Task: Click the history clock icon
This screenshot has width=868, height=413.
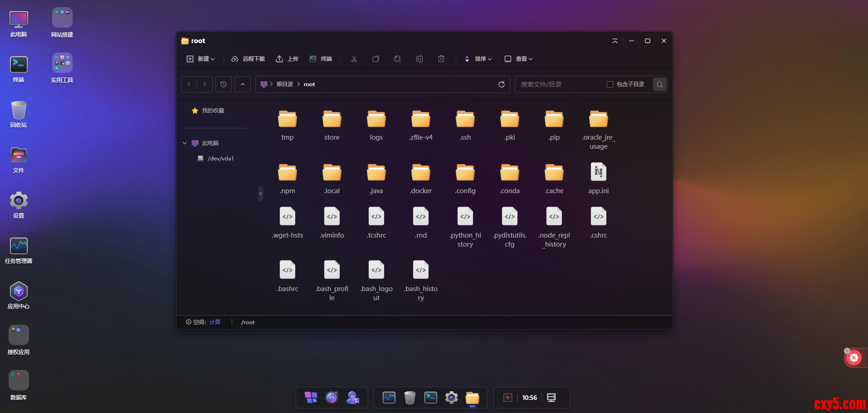Action: tap(224, 84)
